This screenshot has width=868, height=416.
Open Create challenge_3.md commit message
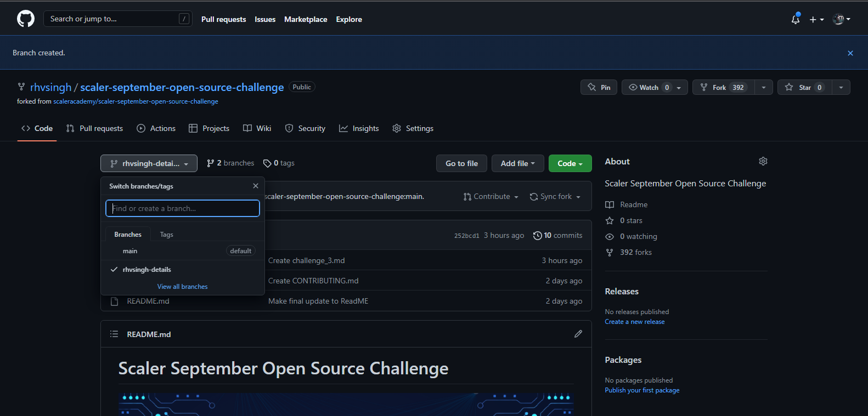click(307, 260)
